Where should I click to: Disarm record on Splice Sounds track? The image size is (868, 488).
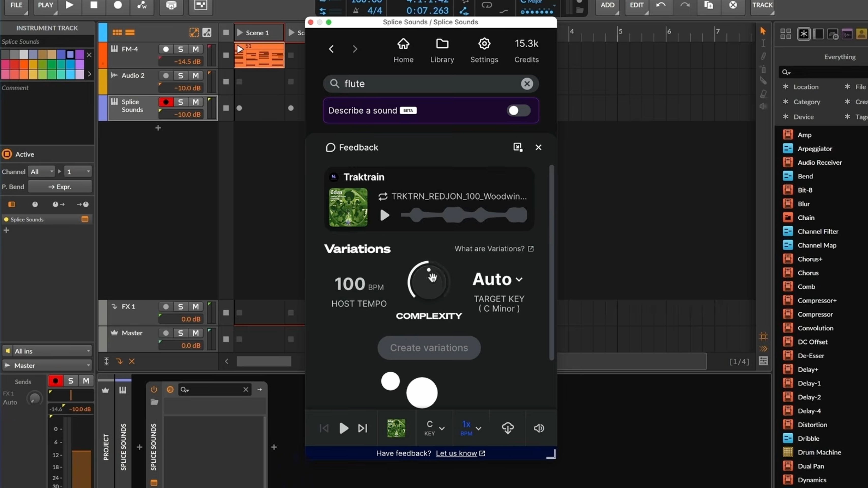[x=166, y=102]
